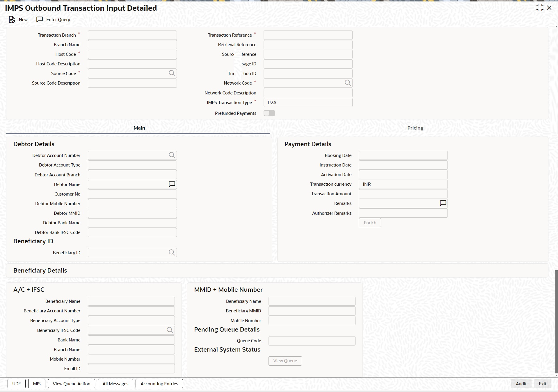Open Beneficiary ID lookup search icon
The image size is (558, 392).
(x=172, y=253)
